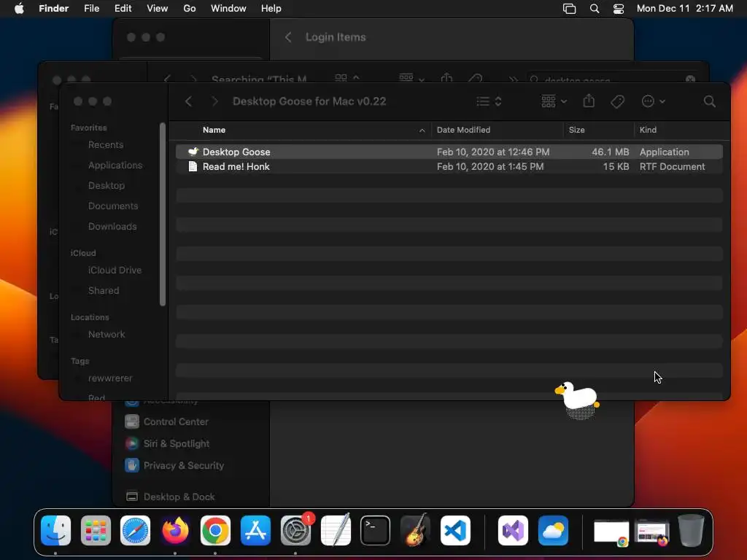The image size is (747, 560).
Task: Click the Search magnifier in Finder toolbar
Action: point(709,101)
